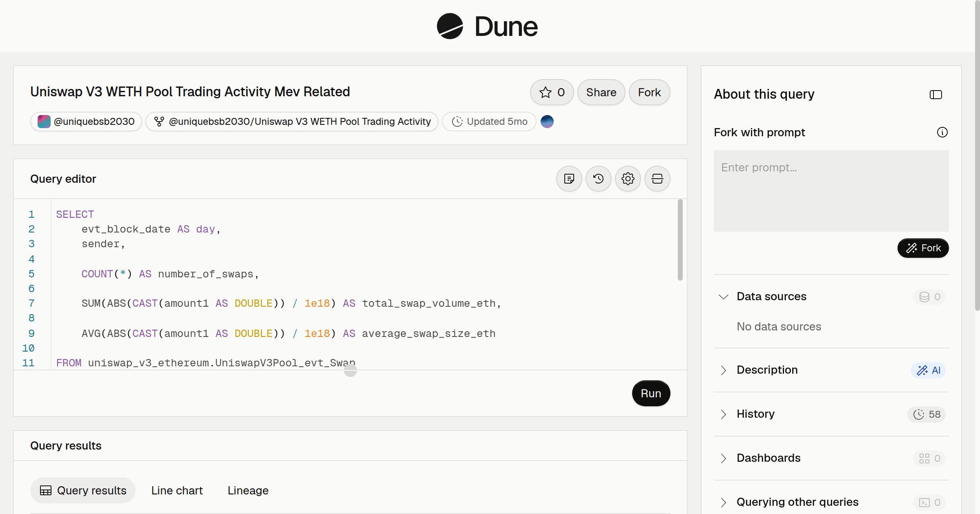Click the Data sources count badge
Viewport: 980px width, 514px height.
coord(929,297)
